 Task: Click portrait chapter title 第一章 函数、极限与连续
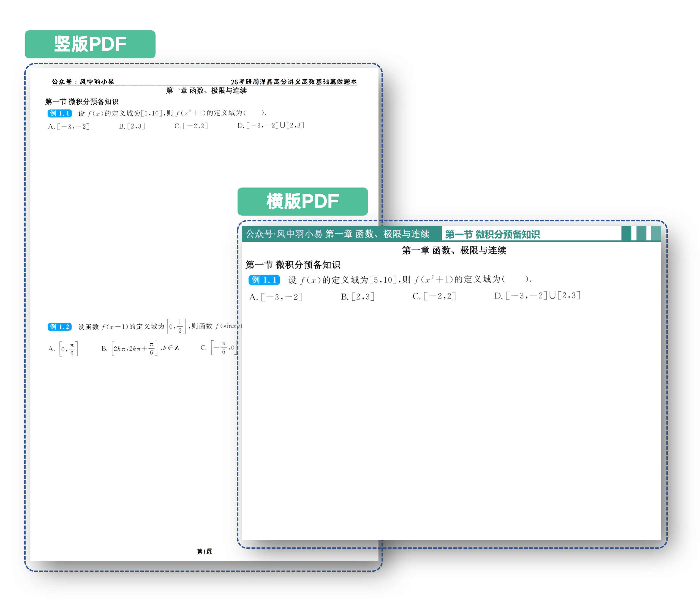pyautogui.click(x=206, y=91)
